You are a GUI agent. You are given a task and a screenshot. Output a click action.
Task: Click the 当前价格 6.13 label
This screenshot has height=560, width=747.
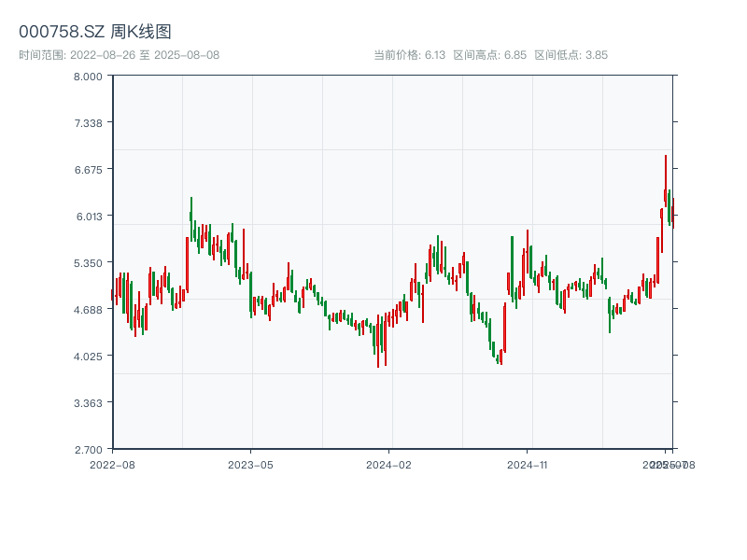pyautogui.click(x=410, y=55)
